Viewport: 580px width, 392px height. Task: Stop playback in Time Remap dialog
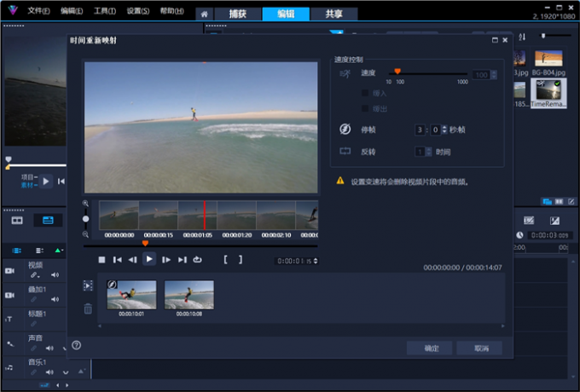(x=101, y=260)
